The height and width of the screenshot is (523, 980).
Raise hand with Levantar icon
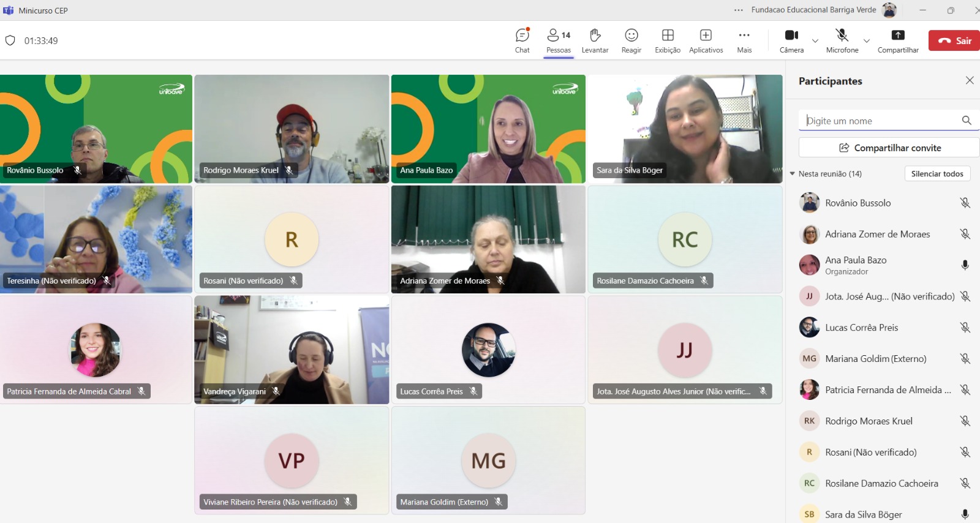[x=595, y=40]
